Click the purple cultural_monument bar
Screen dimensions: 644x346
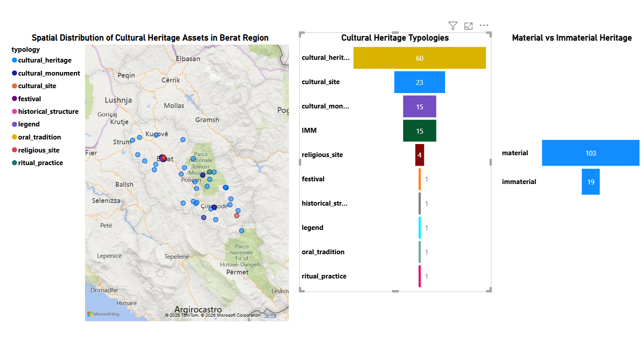[x=419, y=107]
